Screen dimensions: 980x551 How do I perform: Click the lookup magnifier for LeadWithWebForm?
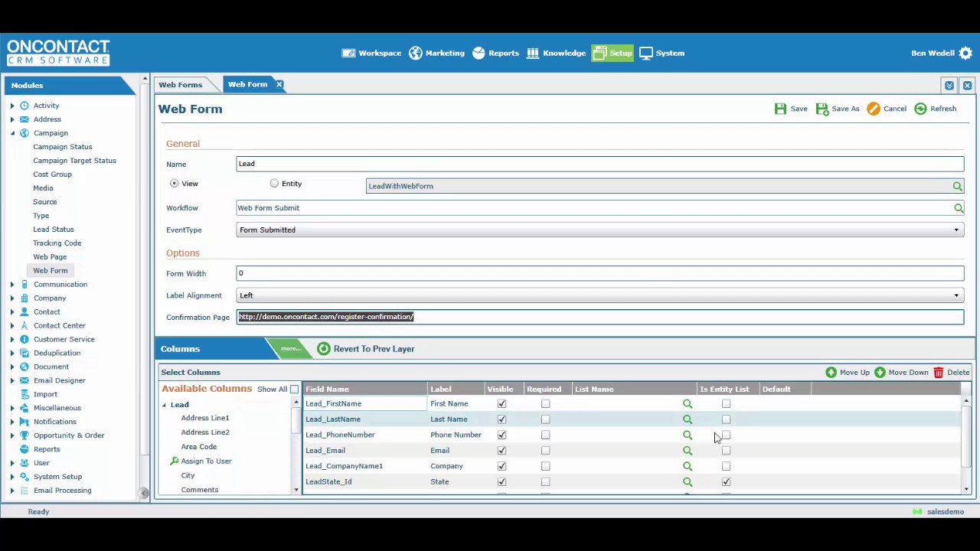click(957, 186)
